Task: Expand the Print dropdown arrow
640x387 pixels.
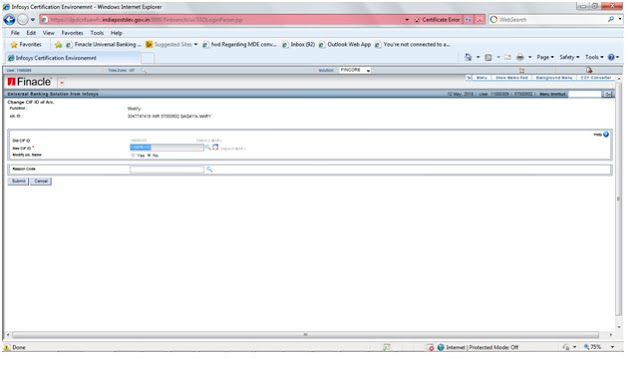Action: [x=530, y=57]
